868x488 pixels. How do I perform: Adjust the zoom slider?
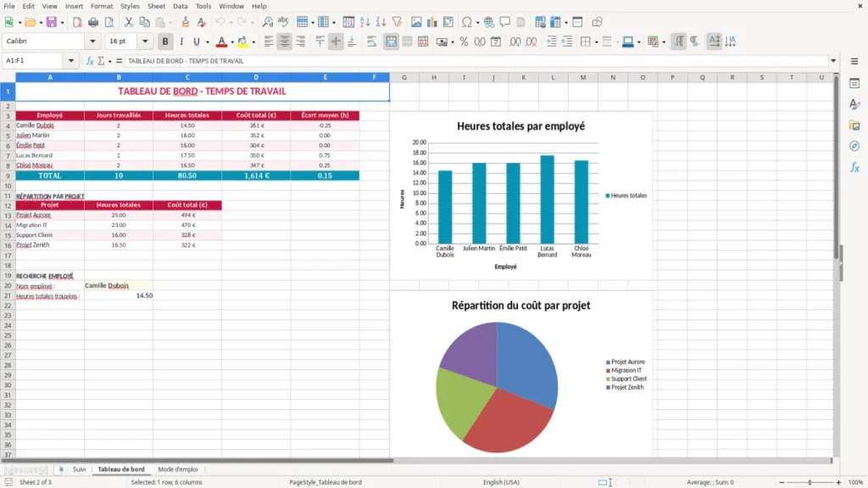(x=810, y=482)
